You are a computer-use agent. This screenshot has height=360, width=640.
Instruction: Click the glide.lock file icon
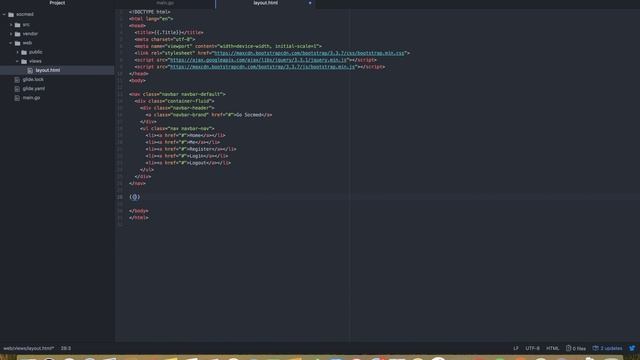click(x=17, y=80)
